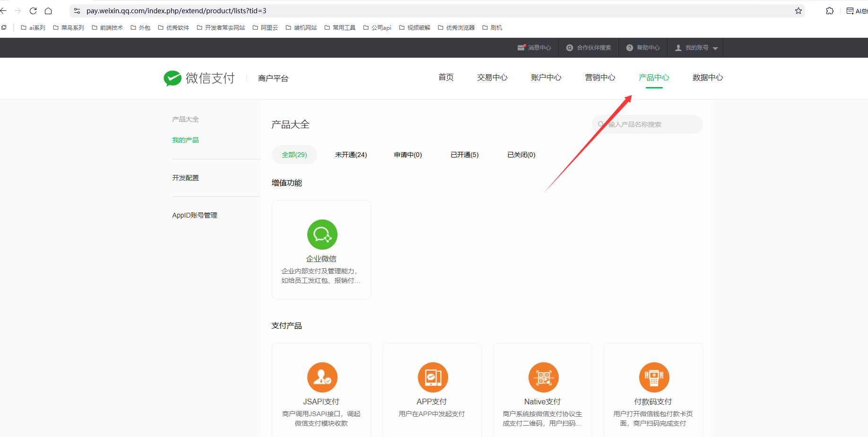Click the WeChat Pay logo
The image size is (868, 437).
coord(199,78)
